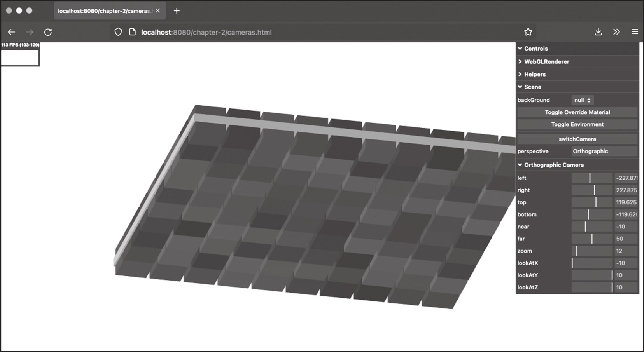Close the cameras.html tab
This screenshot has height=352, width=644.
158,11
